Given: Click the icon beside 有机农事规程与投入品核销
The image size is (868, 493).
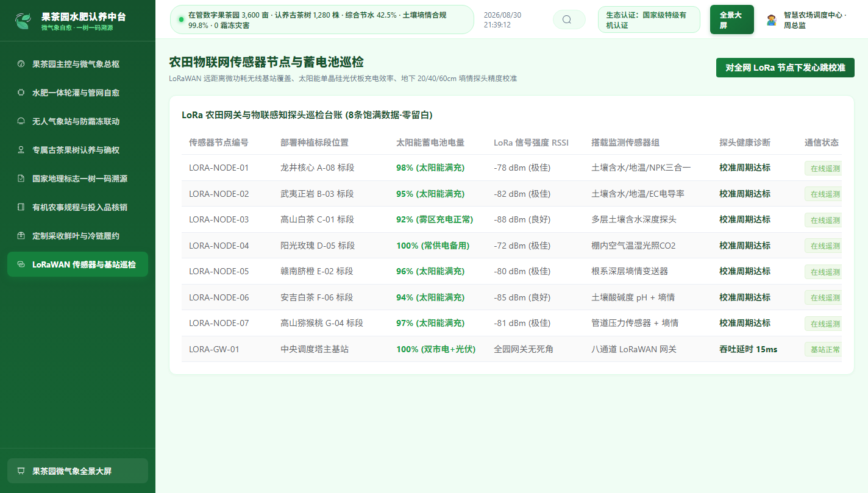Looking at the screenshot, I should tap(21, 207).
